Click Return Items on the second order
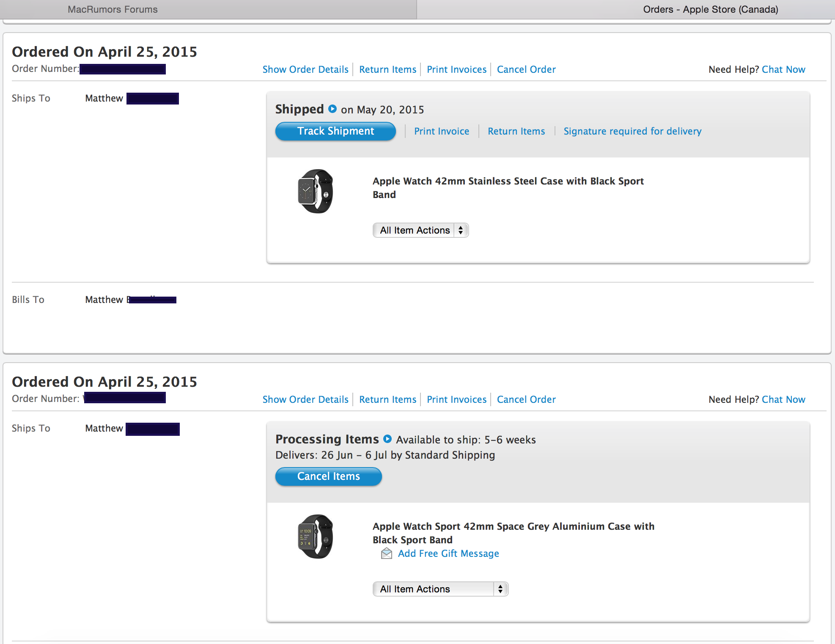This screenshot has width=835, height=644. point(388,399)
